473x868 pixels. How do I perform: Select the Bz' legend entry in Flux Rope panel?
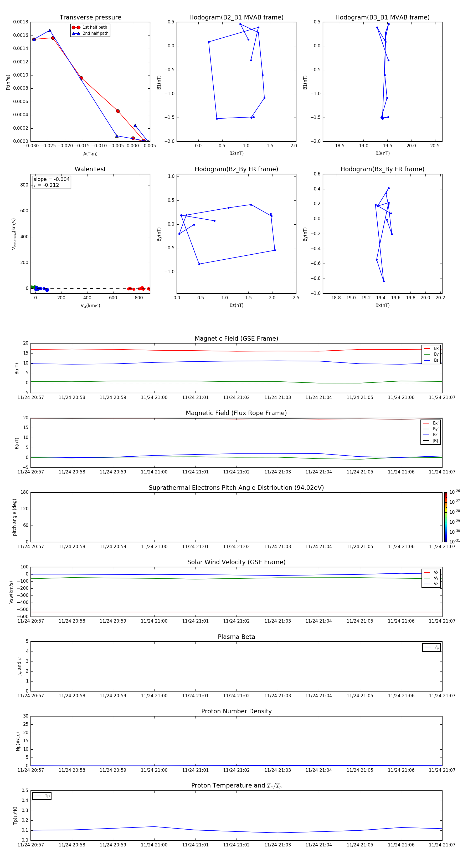point(431,435)
